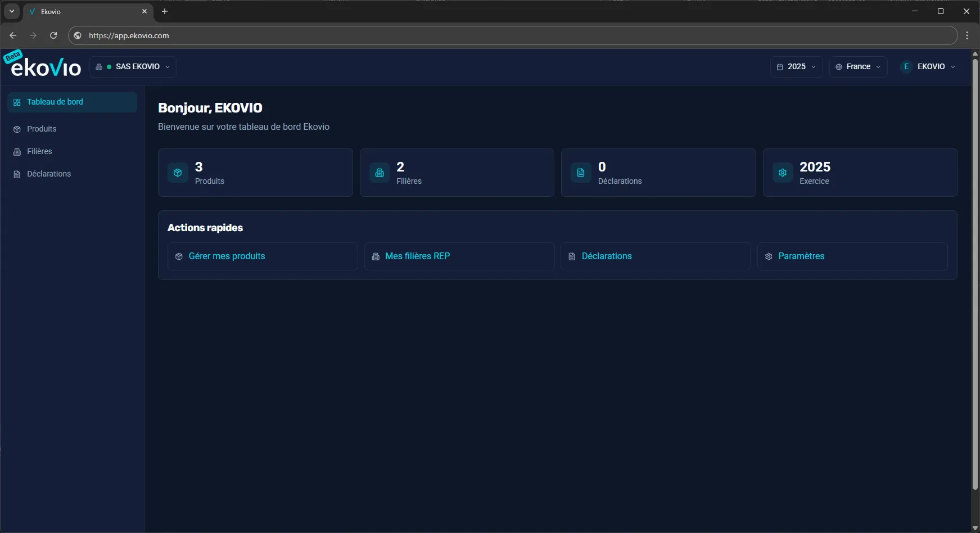
Task: Click the gear icon on the 2025 Exercice card
Action: pos(783,173)
